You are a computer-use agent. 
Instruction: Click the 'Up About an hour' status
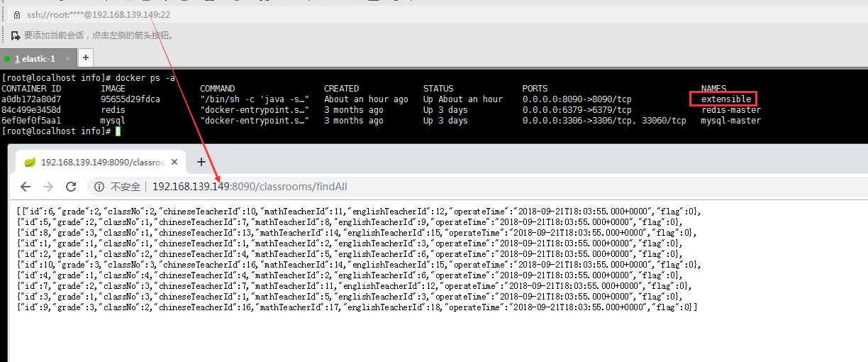pyautogui.click(x=463, y=99)
